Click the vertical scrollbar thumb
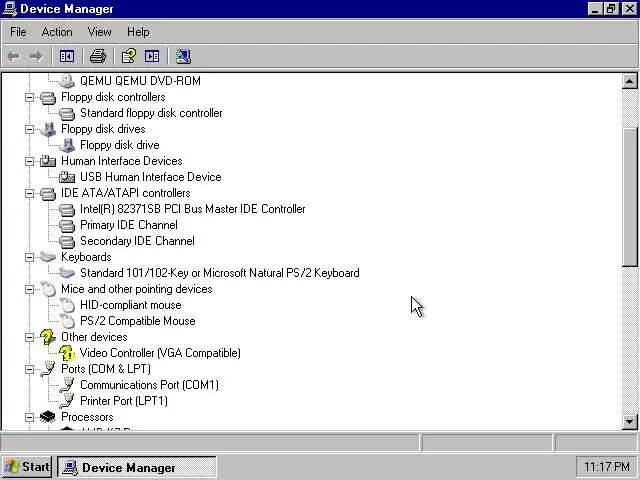640x480 pixels. 630,197
